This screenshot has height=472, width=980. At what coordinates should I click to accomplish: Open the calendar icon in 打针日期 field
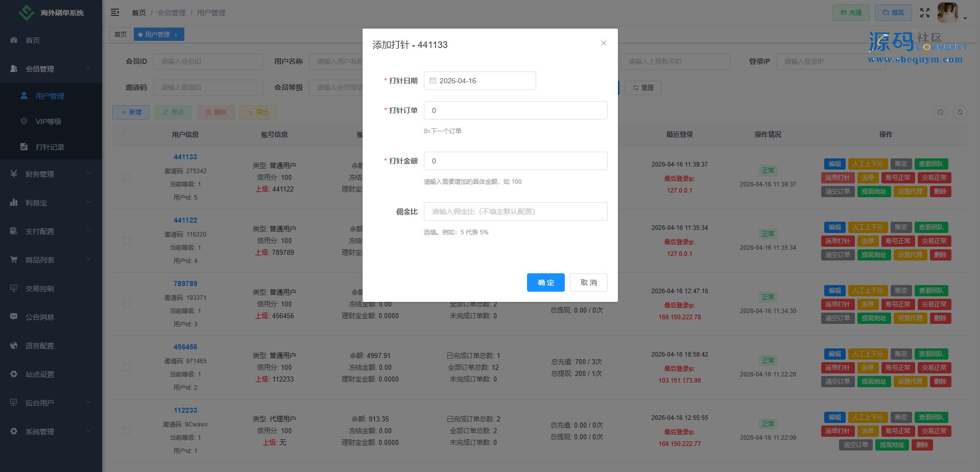coord(433,81)
